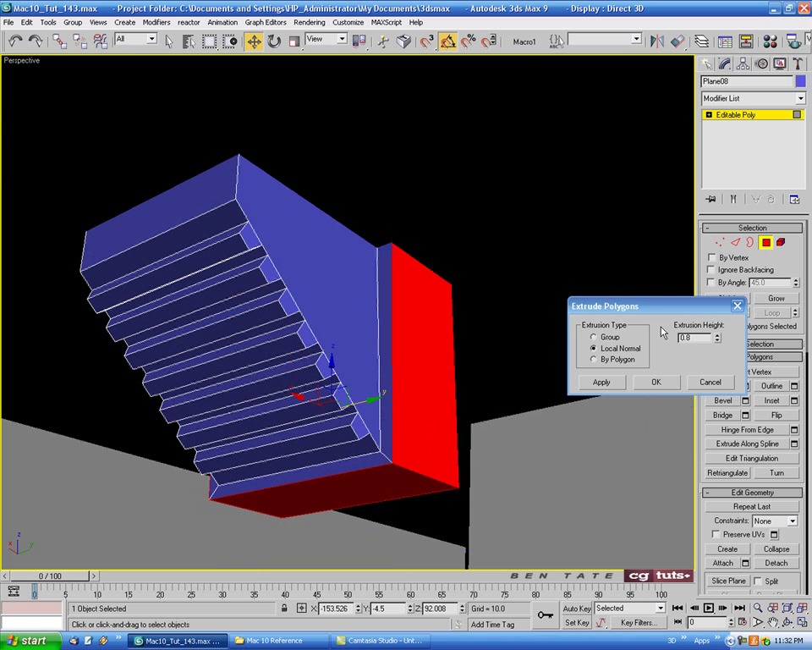Toggle the Angle Snap icon
The height and width of the screenshot is (650, 812).
point(448,41)
